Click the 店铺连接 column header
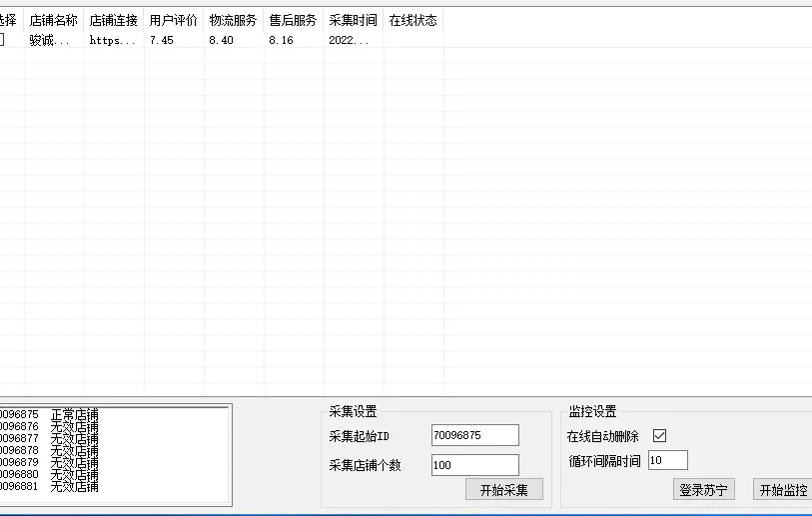The height and width of the screenshot is (516, 812). 114,20
